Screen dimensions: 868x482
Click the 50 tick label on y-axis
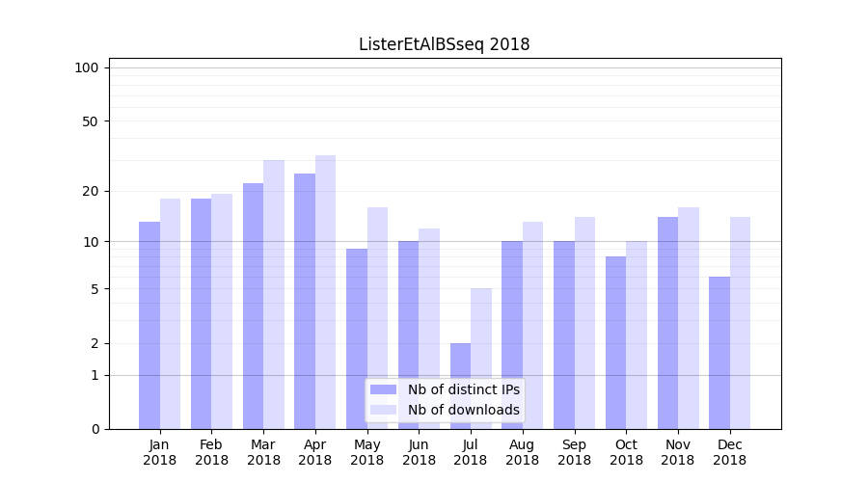(90, 121)
